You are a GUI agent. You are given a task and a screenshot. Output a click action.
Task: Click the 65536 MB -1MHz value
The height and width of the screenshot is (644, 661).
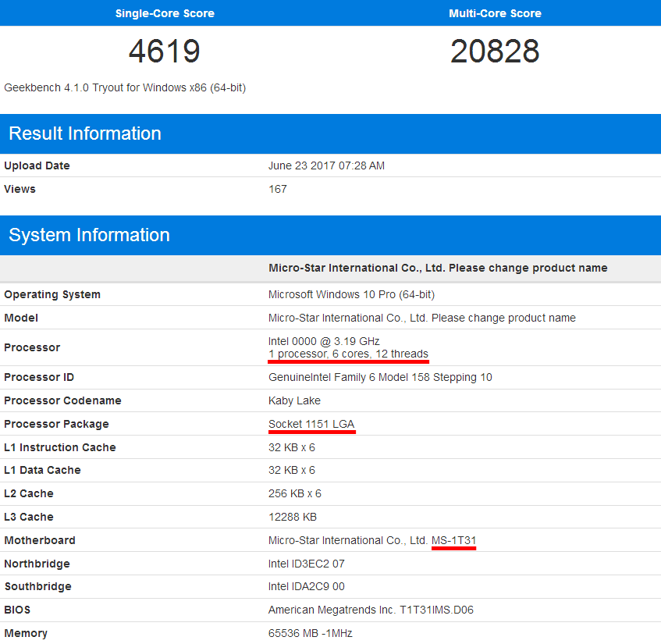[x=311, y=633]
